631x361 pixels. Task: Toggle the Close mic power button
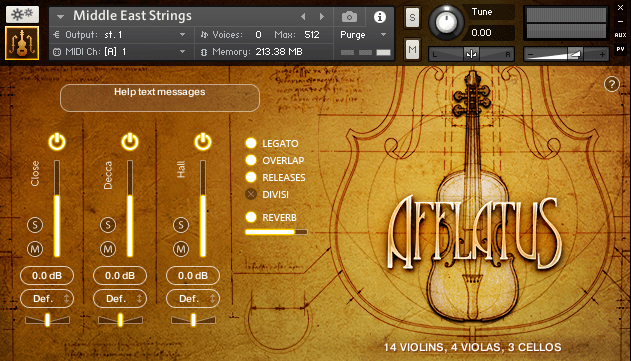57,142
